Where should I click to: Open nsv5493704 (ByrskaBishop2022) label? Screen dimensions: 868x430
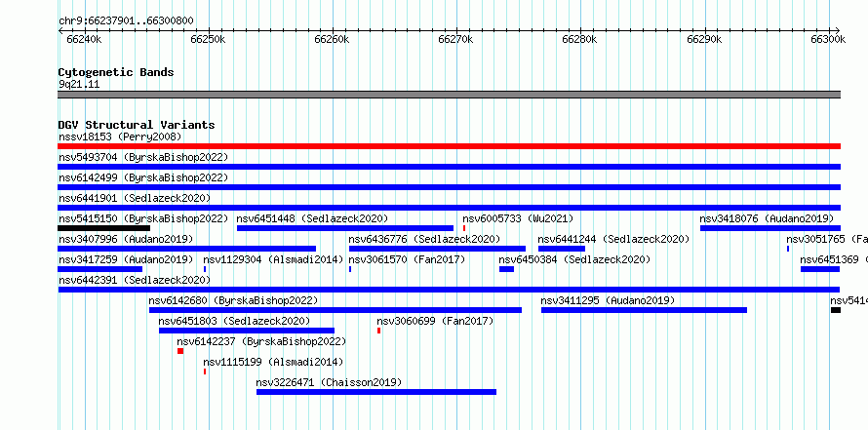coord(143,157)
